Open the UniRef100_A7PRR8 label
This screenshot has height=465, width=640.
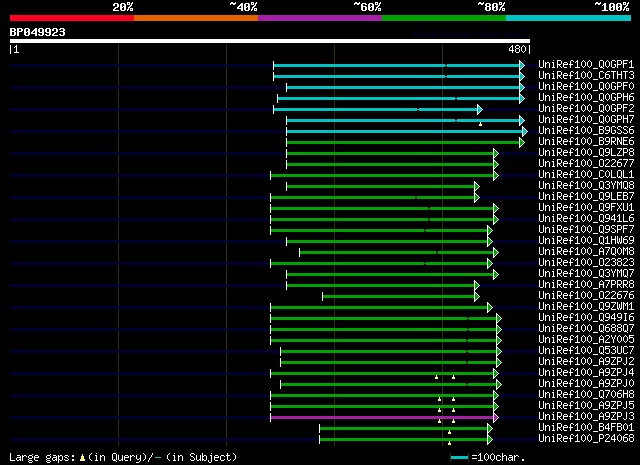point(586,285)
